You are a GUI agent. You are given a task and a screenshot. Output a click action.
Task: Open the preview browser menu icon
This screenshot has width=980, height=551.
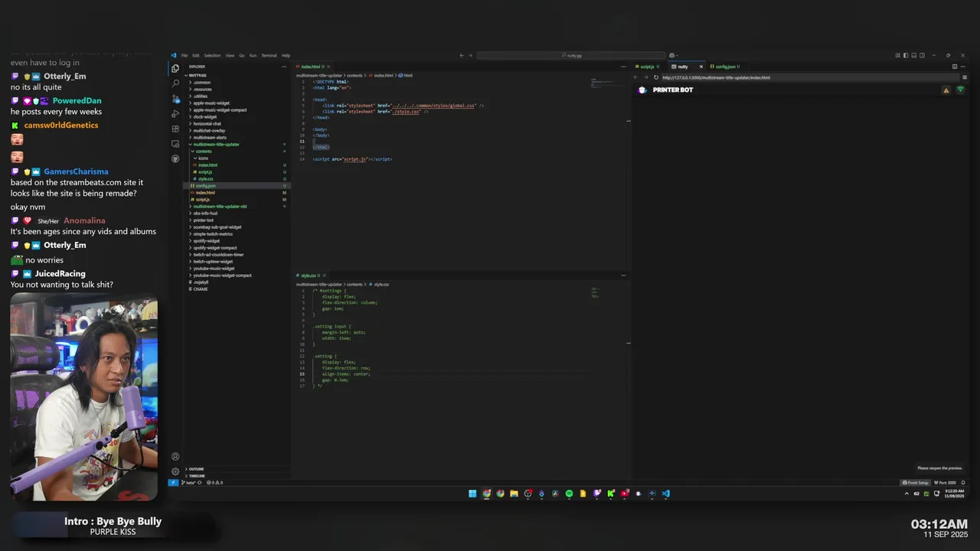point(965,77)
